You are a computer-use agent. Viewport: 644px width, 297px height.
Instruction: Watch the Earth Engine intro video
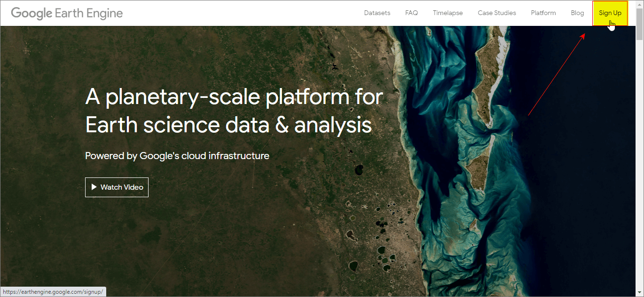coord(117,187)
